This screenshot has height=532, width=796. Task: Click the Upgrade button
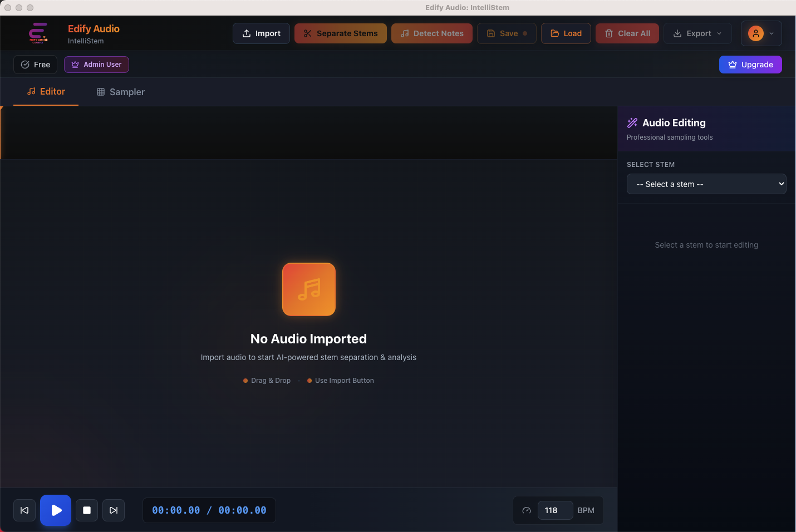pyautogui.click(x=750, y=65)
